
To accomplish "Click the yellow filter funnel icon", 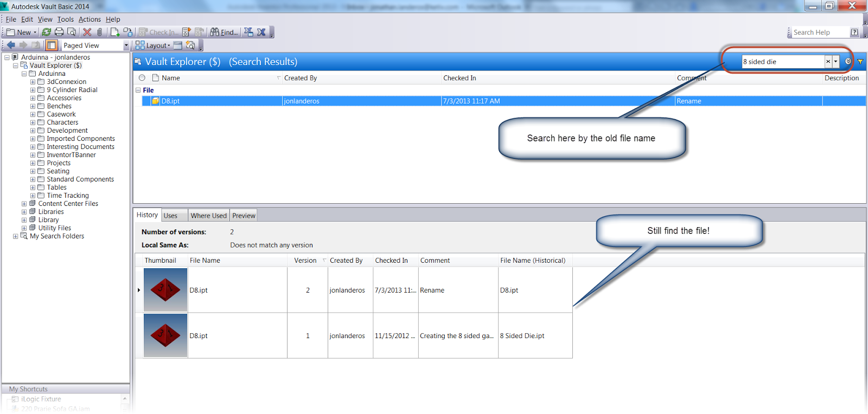I will coord(860,61).
